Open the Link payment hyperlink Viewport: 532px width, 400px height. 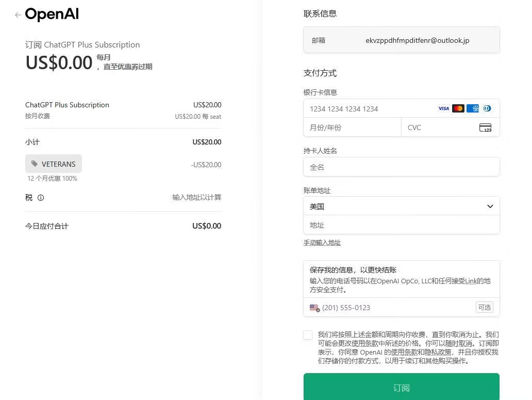(x=472, y=280)
